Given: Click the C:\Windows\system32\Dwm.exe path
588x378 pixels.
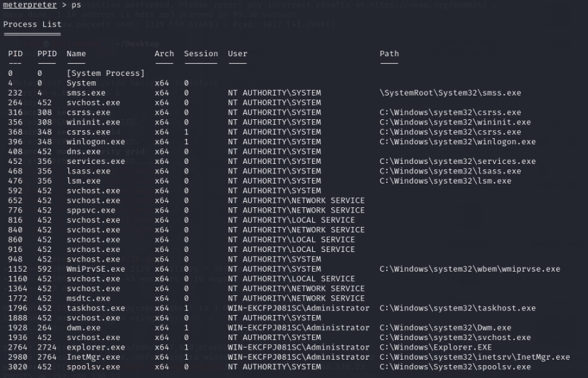Looking at the screenshot, I should [445, 328].
